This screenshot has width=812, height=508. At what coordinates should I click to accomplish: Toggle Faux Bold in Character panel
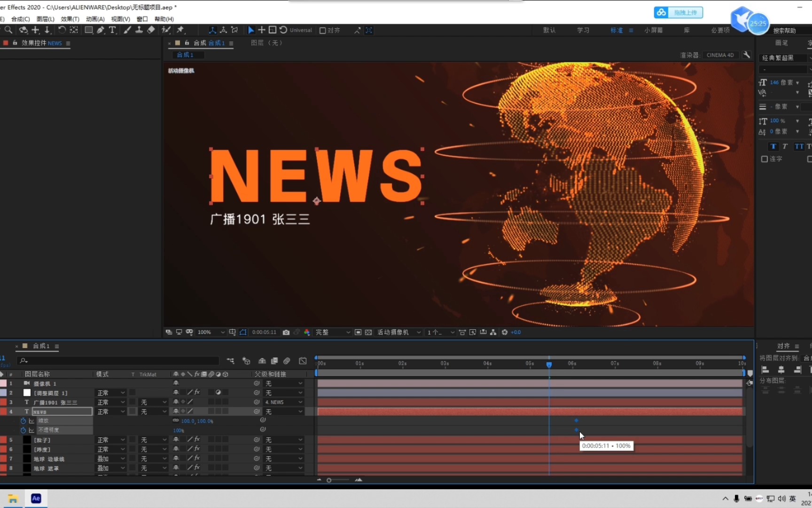click(773, 146)
